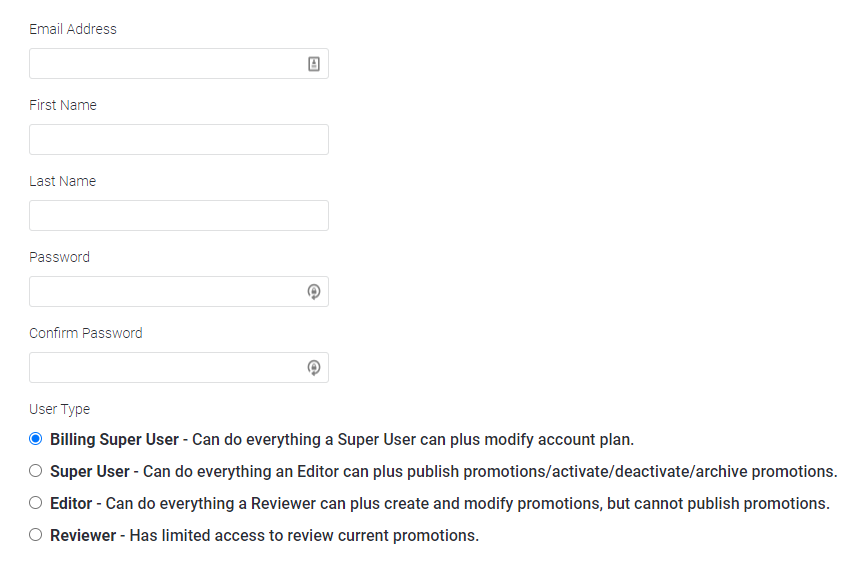Click the "Email Address" field label
This screenshot has height=564, width=845.
click(73, 29)
